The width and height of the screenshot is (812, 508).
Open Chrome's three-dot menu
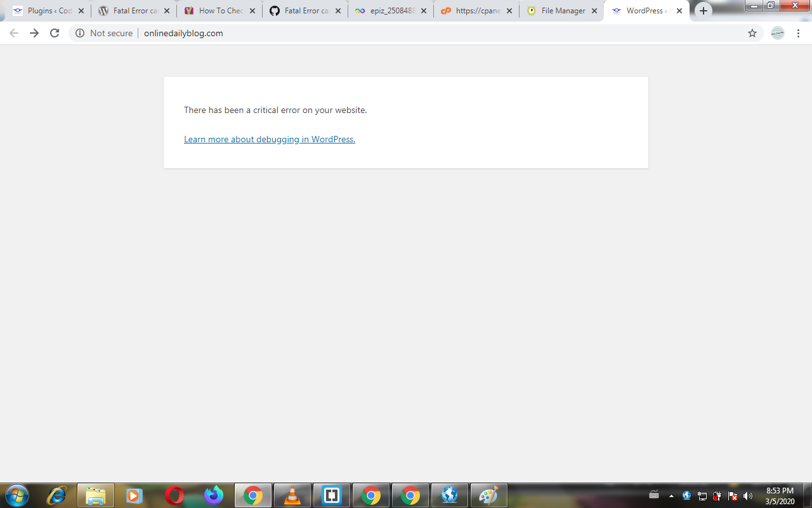pos(798,33)
